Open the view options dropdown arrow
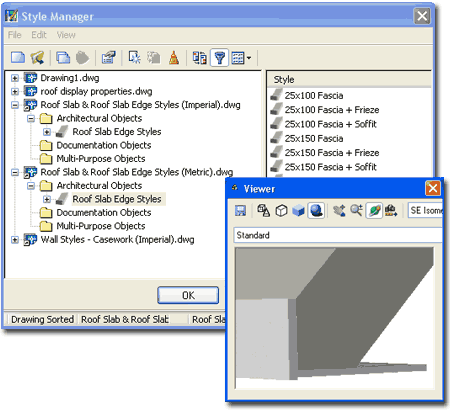The width and height of the screenshot is (450, 411). pyautogui.click(x=249, y=58)
